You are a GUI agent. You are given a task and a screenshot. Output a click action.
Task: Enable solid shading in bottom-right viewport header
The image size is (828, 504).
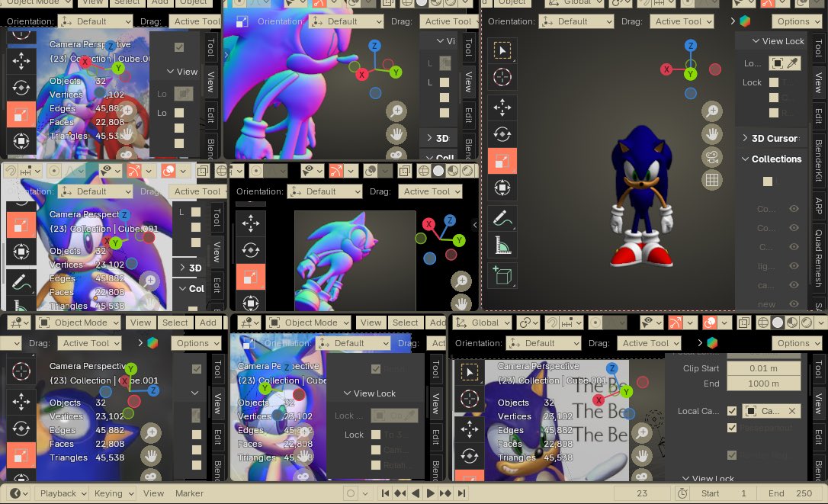[x=778, y=323]
